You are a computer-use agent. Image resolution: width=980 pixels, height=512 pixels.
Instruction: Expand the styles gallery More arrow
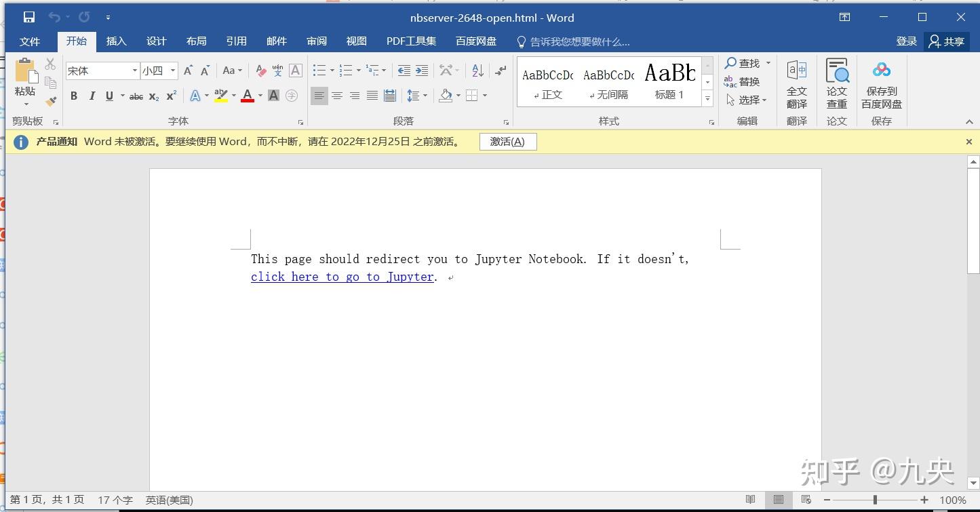coord(707,98)
